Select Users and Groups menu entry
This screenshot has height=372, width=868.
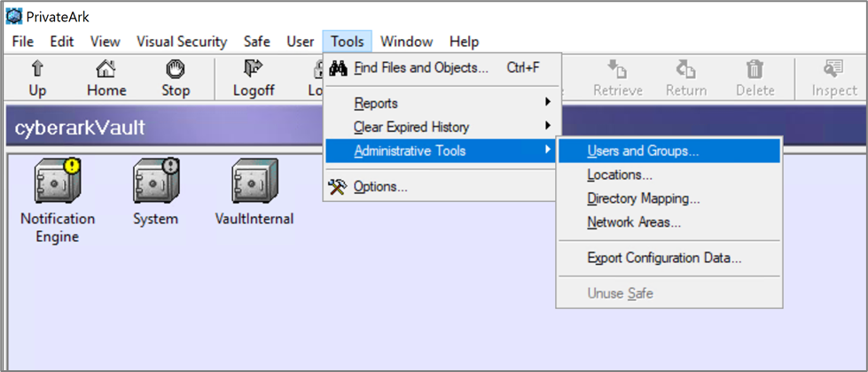point(643,151)
